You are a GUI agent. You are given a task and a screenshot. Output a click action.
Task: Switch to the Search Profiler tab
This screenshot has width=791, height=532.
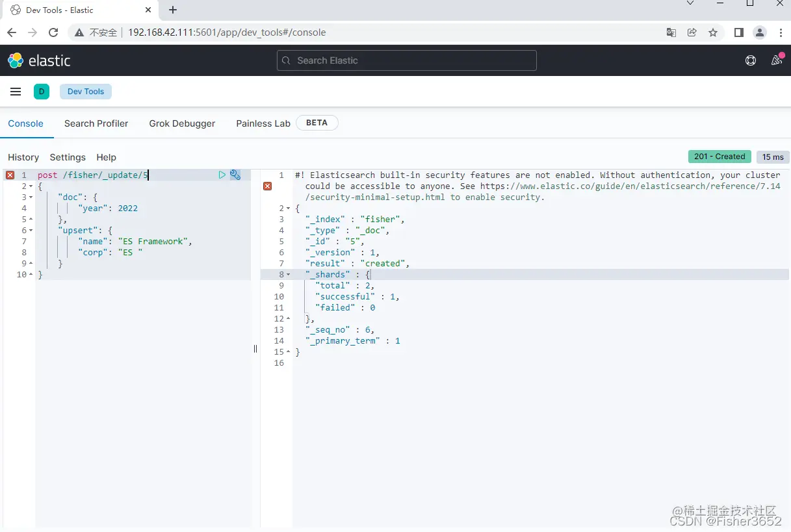pos(96,123)
